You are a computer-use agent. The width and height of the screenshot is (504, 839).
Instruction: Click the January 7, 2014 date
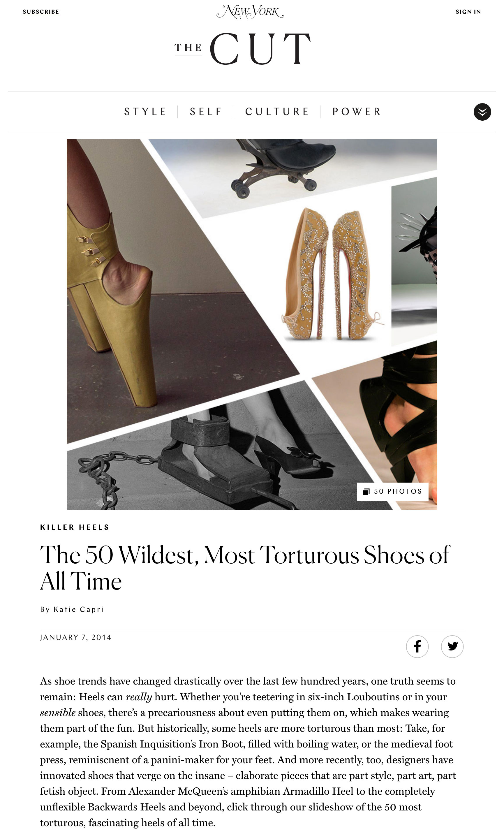76,638
